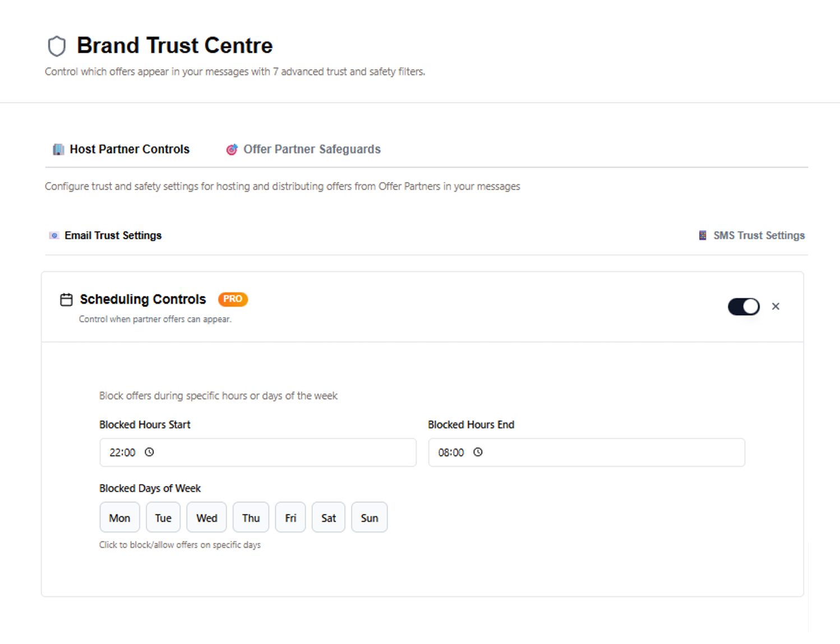
Task: Open time picker clock in Blocked Hours Start
Action: click(x=149, y=452)
